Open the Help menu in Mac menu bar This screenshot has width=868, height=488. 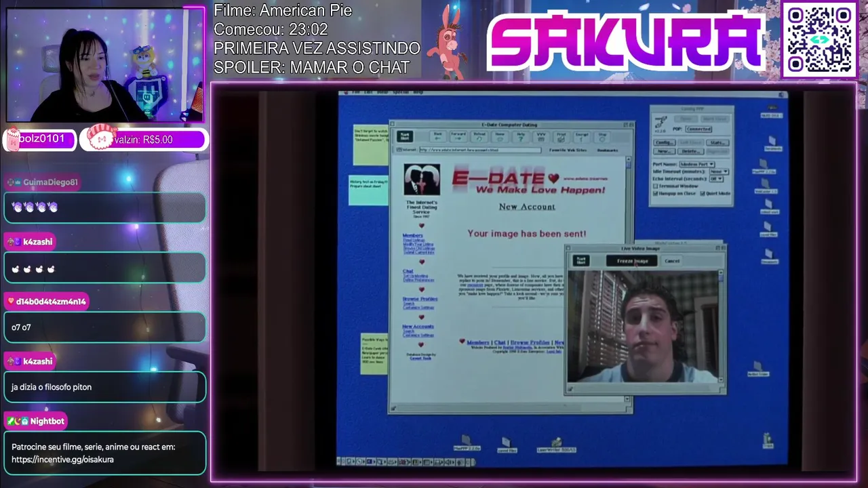pyautogui.click(x=418, y=92)
